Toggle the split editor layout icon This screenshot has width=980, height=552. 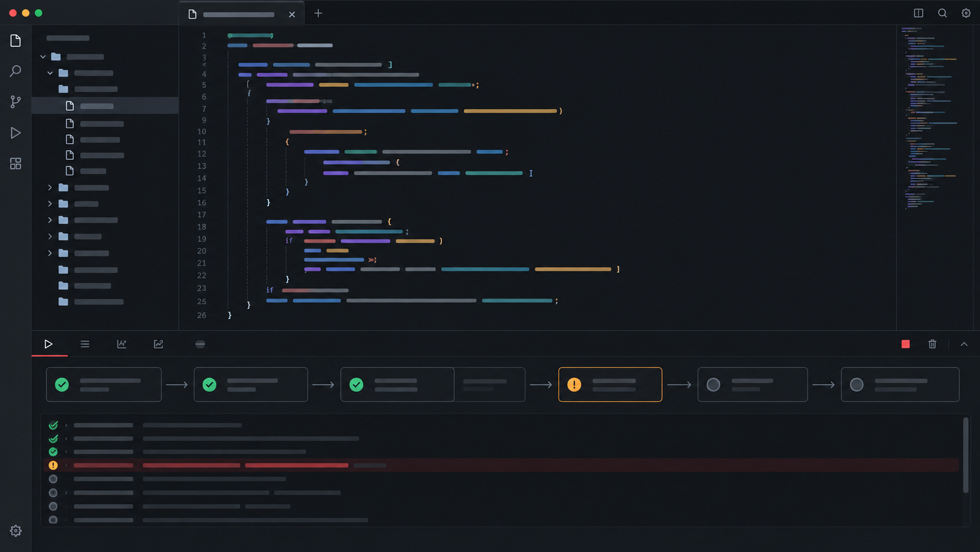[x=918, y=13]
